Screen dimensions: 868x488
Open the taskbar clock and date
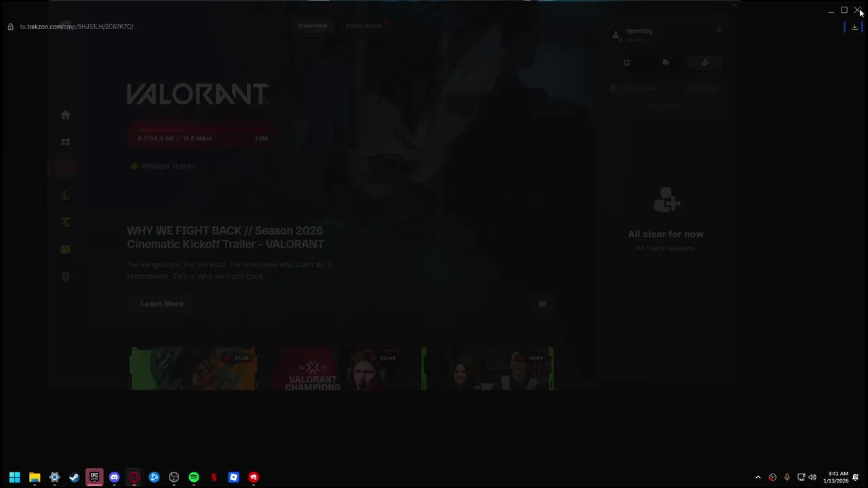(x=837, y=477)
